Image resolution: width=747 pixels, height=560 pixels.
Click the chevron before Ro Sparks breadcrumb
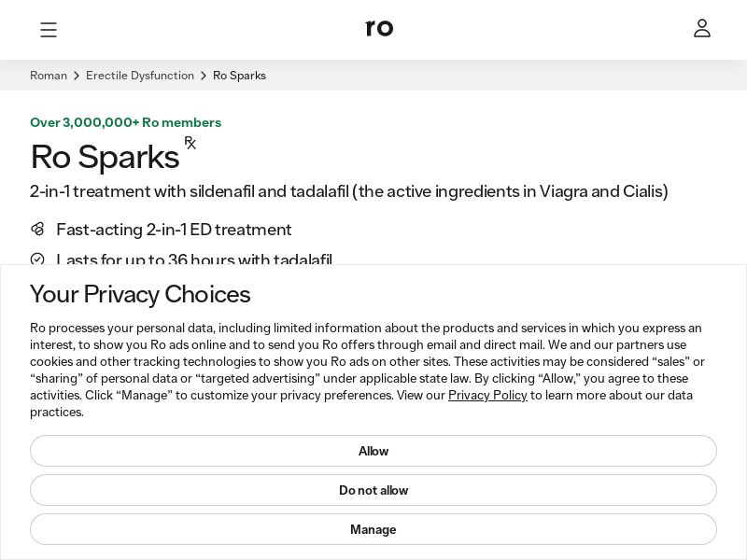[204, 76]
